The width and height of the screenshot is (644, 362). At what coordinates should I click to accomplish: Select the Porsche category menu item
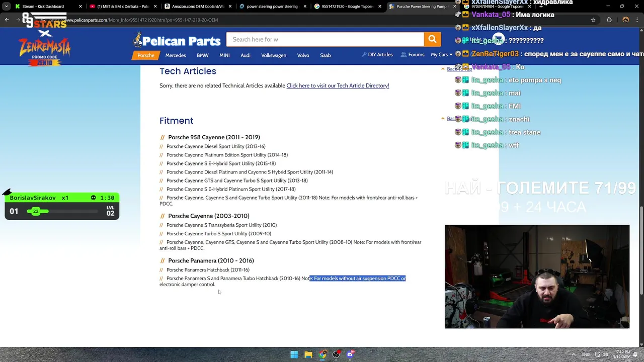(146, 55)
